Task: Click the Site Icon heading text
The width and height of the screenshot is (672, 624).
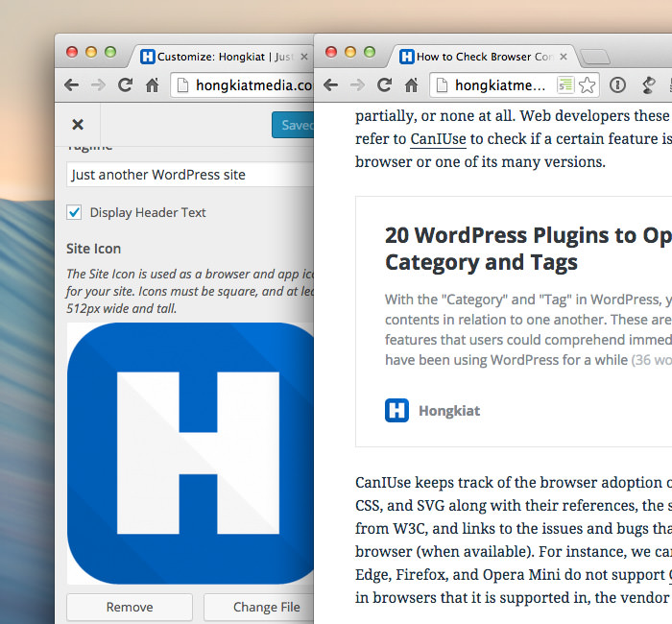Action: pos(93,249)
